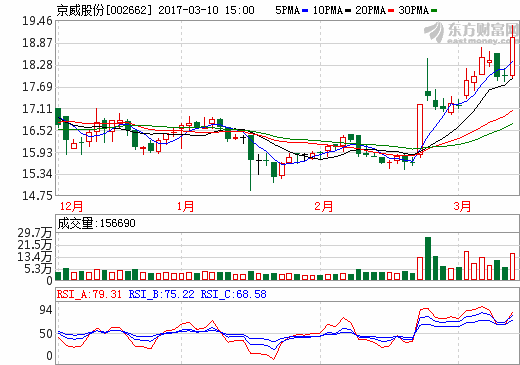Click the 18.87 price axis label
The image size is (520, 365).
(x=37, y=43)
